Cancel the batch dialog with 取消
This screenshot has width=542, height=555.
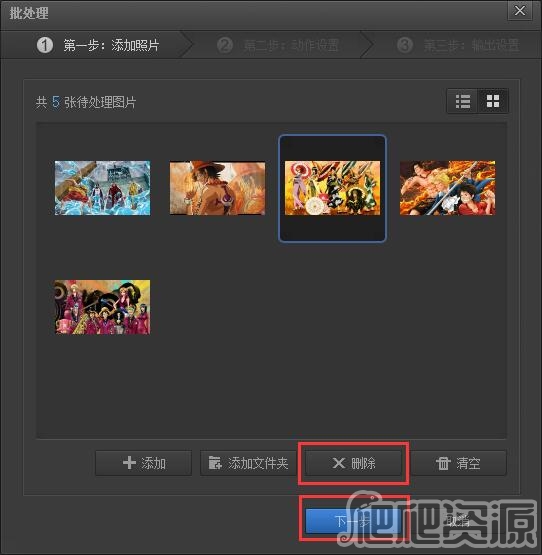point(458,521)
